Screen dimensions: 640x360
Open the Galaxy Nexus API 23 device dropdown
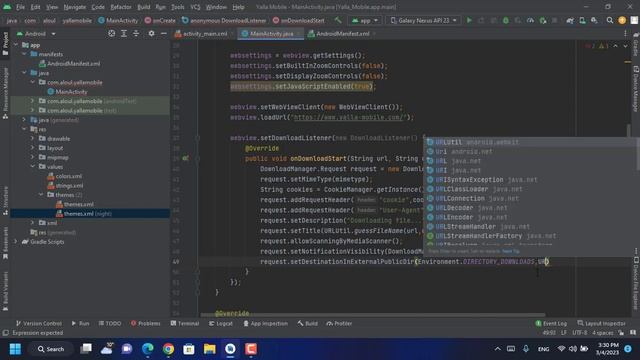[x=424, y=20]
